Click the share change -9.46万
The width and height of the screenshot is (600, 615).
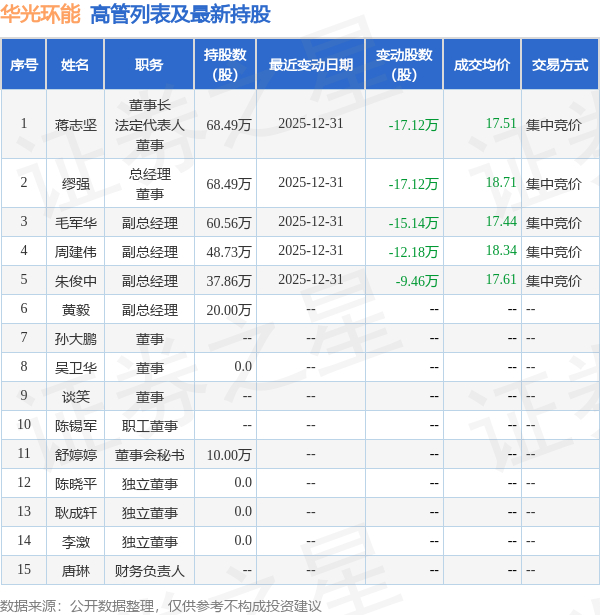[416, 281]
